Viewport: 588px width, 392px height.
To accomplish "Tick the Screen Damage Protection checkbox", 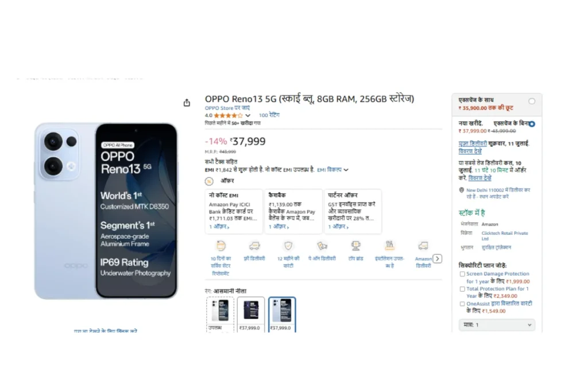I will [462, 274].
